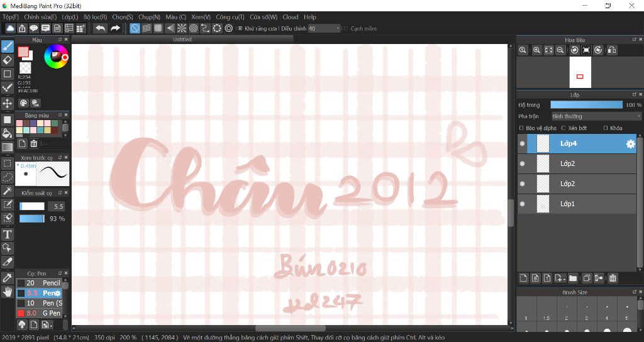This screenshot has height=342, width=644.
Task: Enable Bảo vệ alpha checkbox
Action: click(521, 128)
